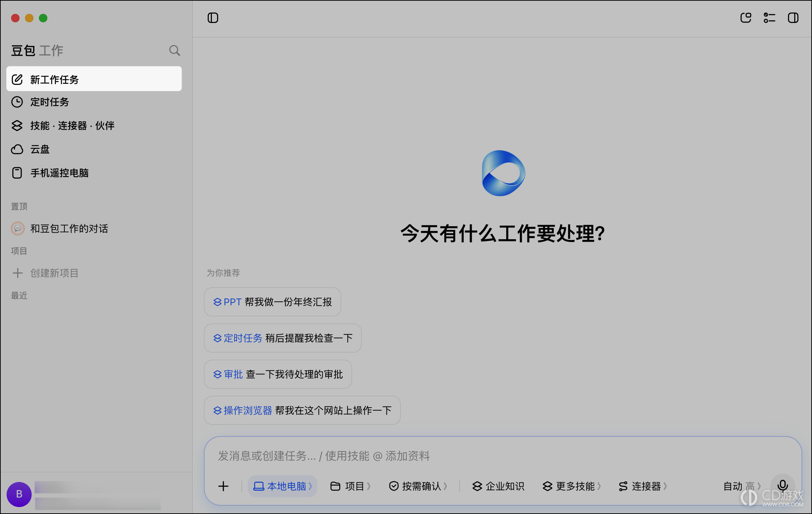
Task: Expand the 连接器 dropdown
Action: click(x=643, y=486)
